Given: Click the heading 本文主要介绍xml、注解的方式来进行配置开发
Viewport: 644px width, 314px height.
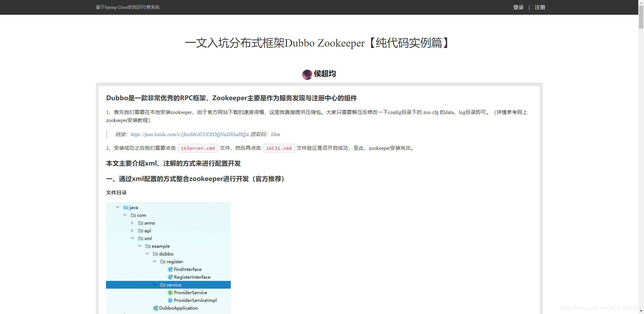Looking at the screenshot, I should coord(173,163).
